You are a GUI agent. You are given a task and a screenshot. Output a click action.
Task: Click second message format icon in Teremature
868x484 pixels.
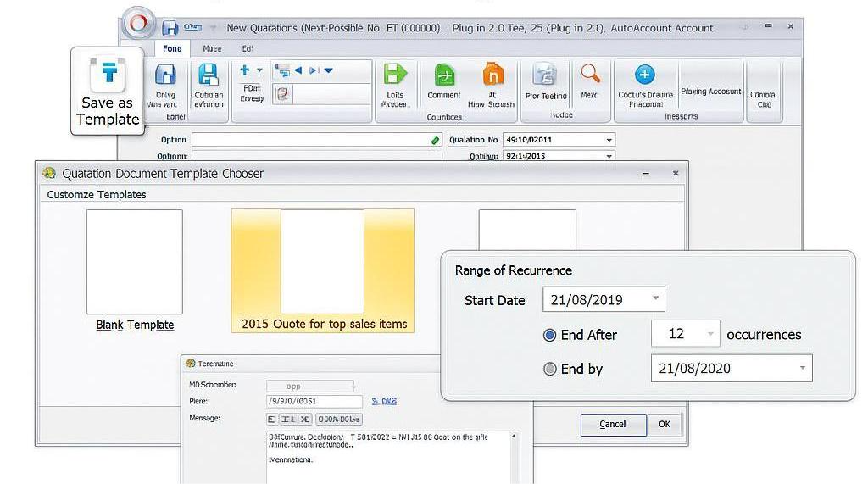288,420
